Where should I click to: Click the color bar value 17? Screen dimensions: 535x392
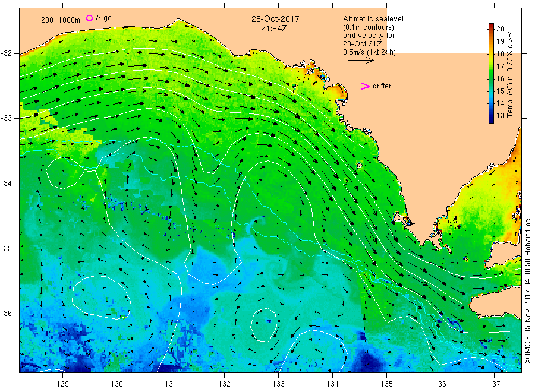[500, 66]
